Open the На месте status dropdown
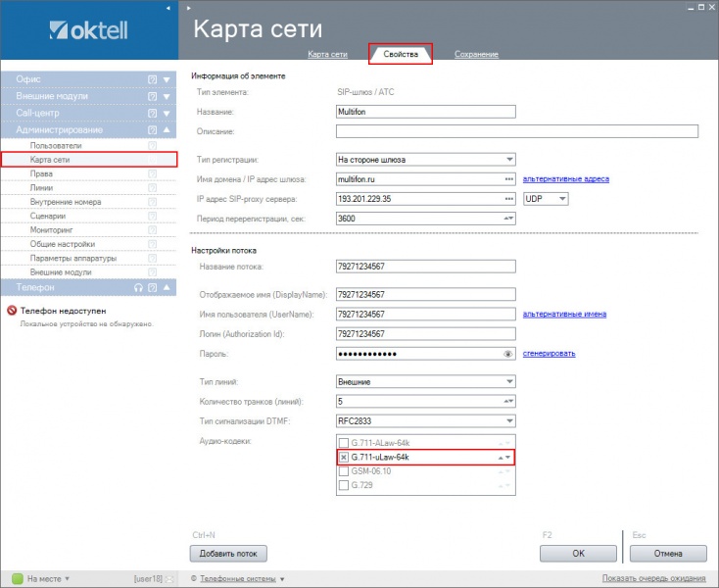This screenshot has height=588, width=719. 68,579
